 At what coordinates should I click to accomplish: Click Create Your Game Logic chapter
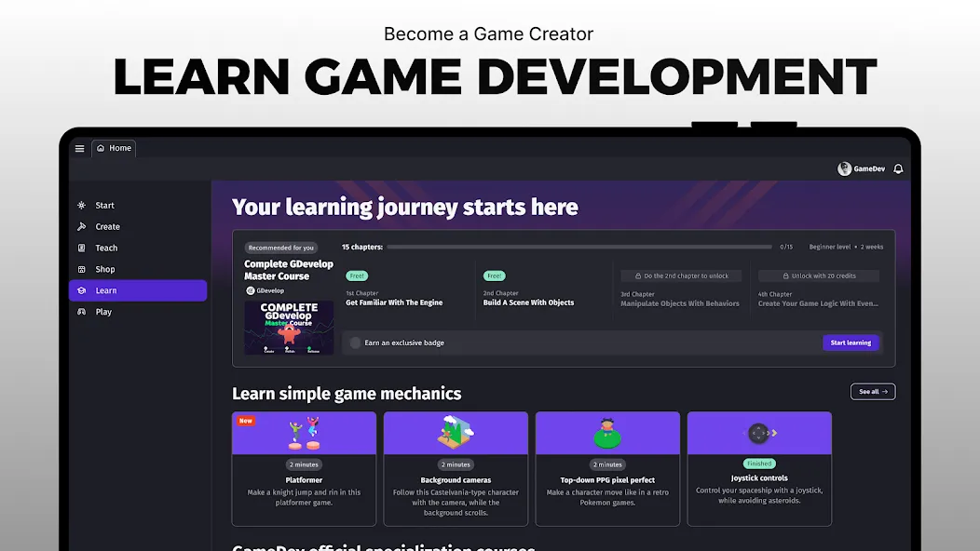pos(818,303)
